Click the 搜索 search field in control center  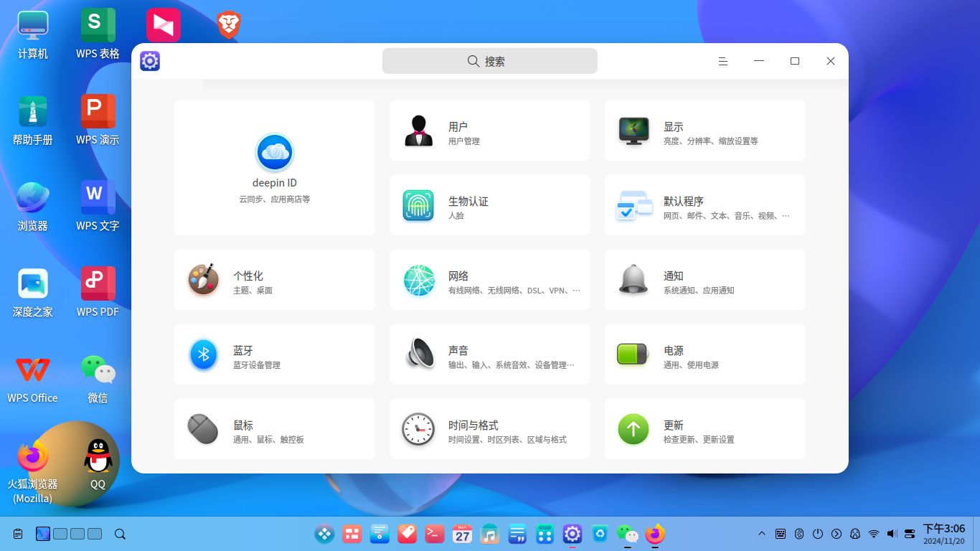point(489,61)
